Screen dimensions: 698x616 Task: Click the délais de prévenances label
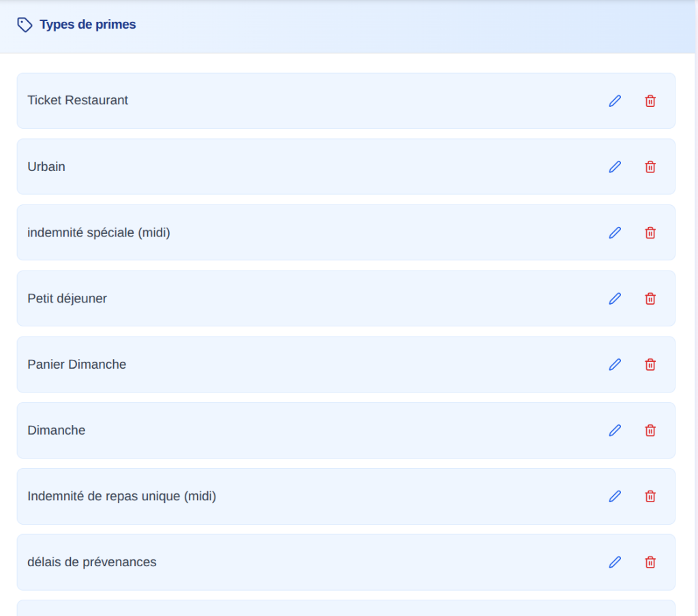click(x=92, y=561)
